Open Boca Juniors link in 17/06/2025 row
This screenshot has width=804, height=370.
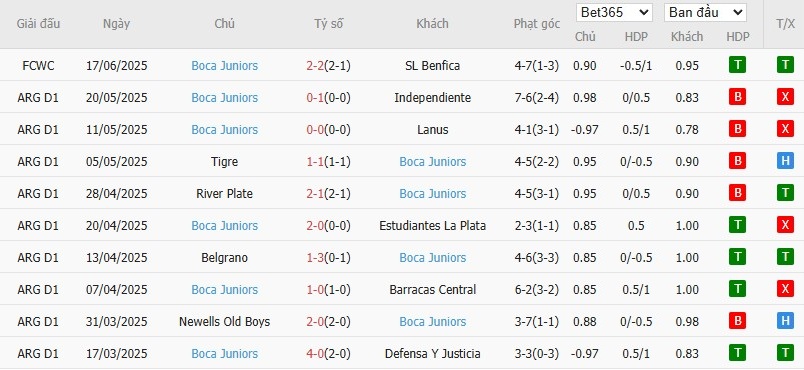225,66
